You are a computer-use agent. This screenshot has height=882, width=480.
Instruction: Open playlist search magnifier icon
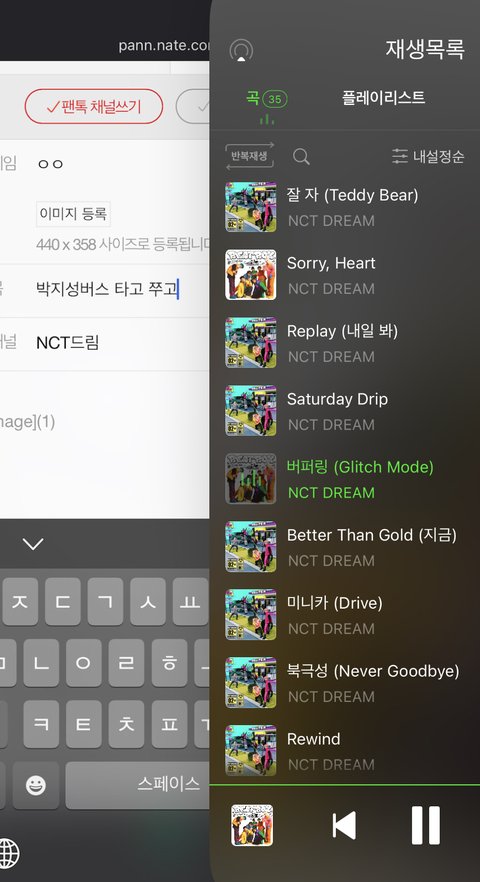point(301,156)
